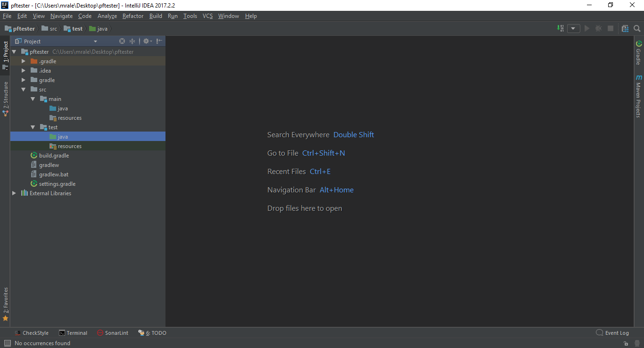This screenshot has width=644, height=348.
Task: Expand the .gradle folder
Action: (24, 61)
